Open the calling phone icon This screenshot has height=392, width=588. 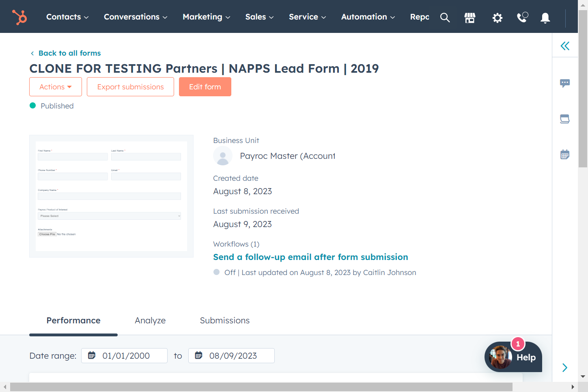click(x=522, y=17)
